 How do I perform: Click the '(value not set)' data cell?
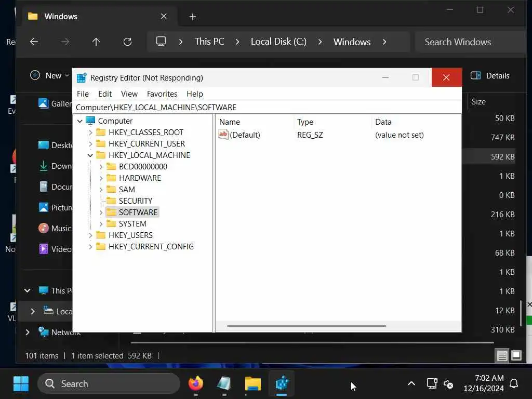click(x=400, y=135)
